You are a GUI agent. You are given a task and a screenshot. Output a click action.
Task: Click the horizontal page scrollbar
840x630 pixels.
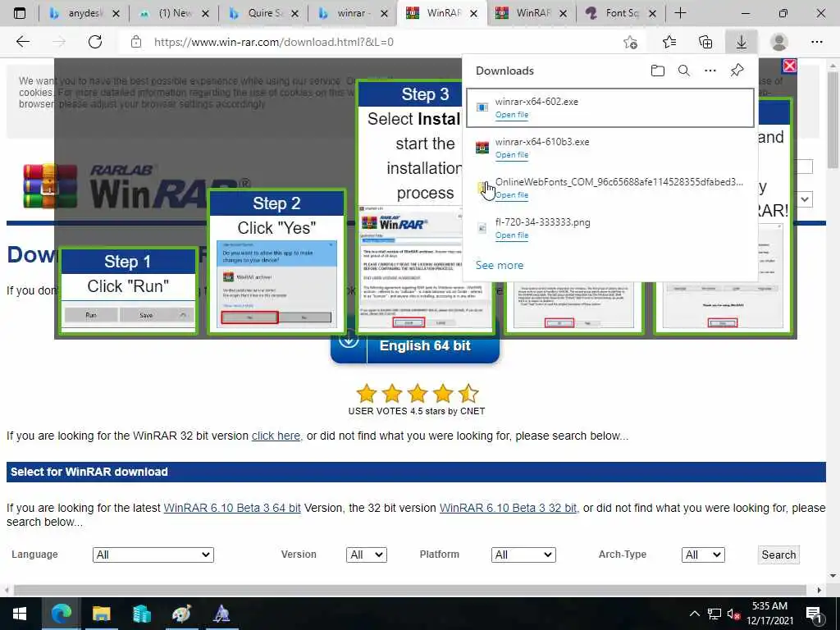[x=410, y=590]
